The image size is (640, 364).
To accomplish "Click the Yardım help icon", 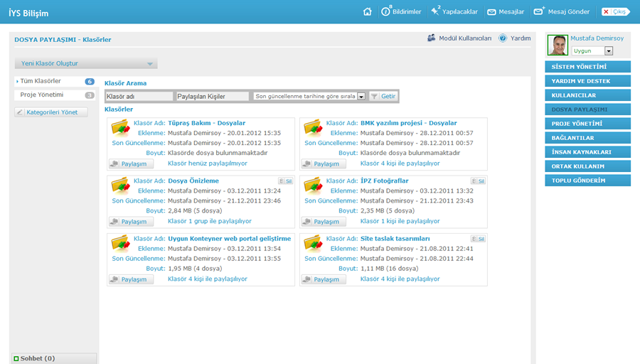I will click(503, 38).
